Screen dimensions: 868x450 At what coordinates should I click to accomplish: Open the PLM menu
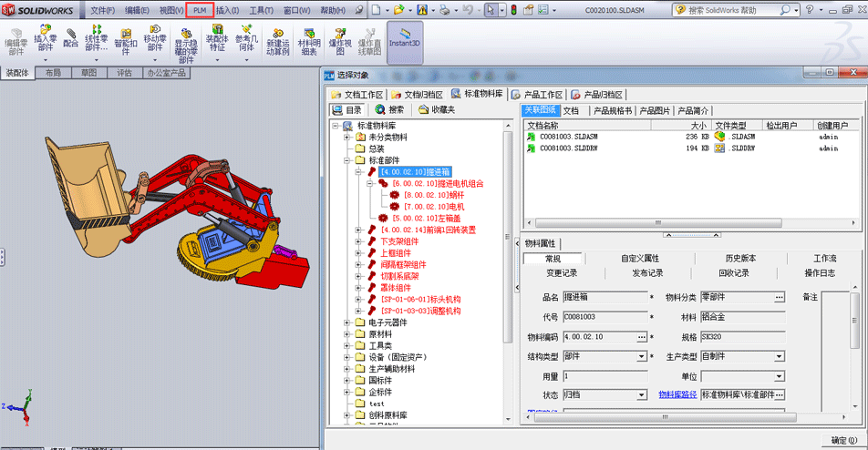click(200, 10)
